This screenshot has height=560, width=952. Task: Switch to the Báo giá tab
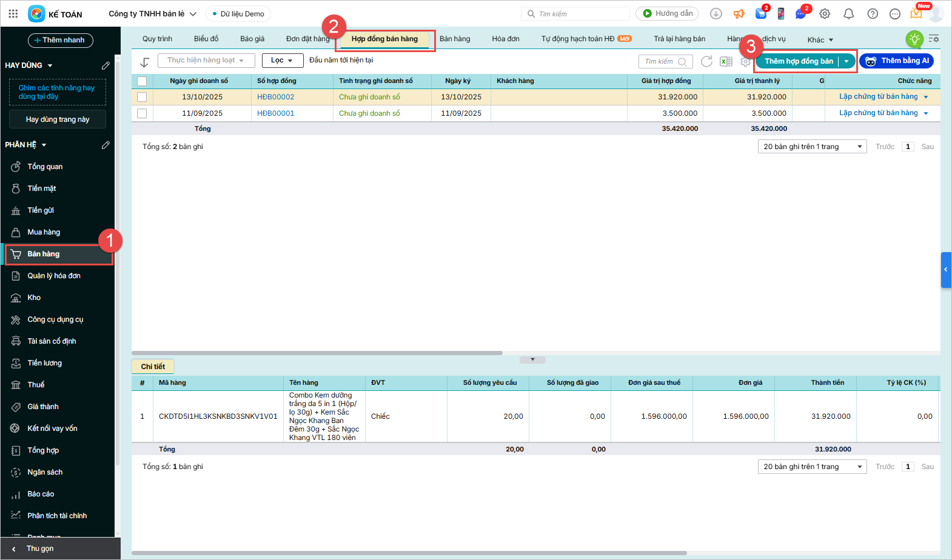click(252, 39)
